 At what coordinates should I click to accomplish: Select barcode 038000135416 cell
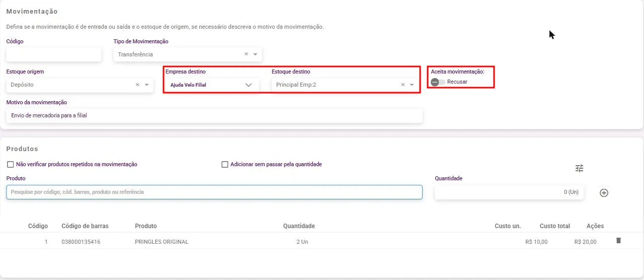(x=81, y=242)
